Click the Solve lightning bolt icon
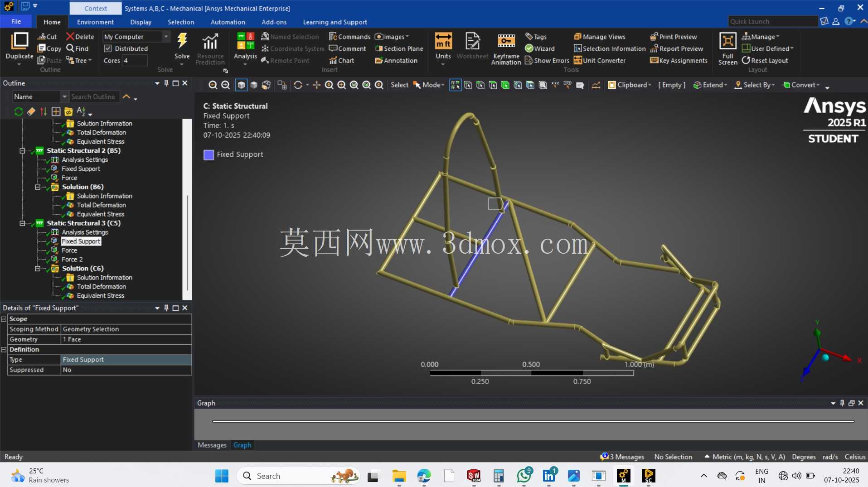The width and height of the screenshot is (868, 487). pyautogui.click(x=182, y=41)
